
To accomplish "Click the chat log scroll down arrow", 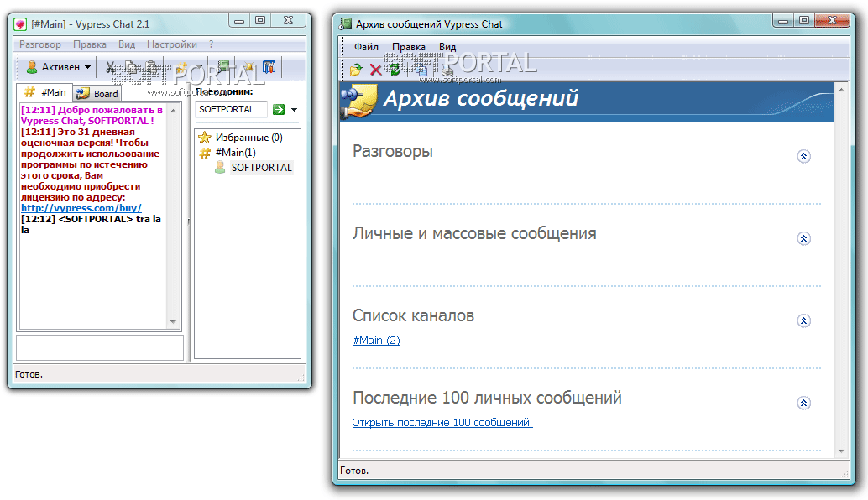I will pyautogui.click(x=173, y=322).
